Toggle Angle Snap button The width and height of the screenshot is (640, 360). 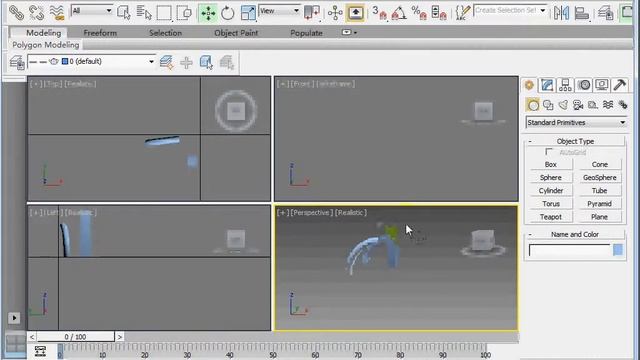pyautogui.click(x=399, y=13)
